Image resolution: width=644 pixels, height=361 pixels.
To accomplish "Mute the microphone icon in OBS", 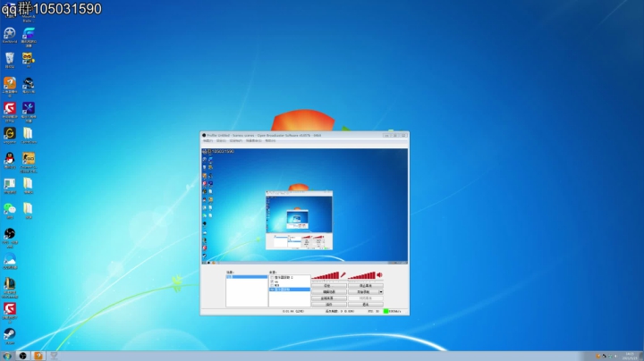I will 343,275.
